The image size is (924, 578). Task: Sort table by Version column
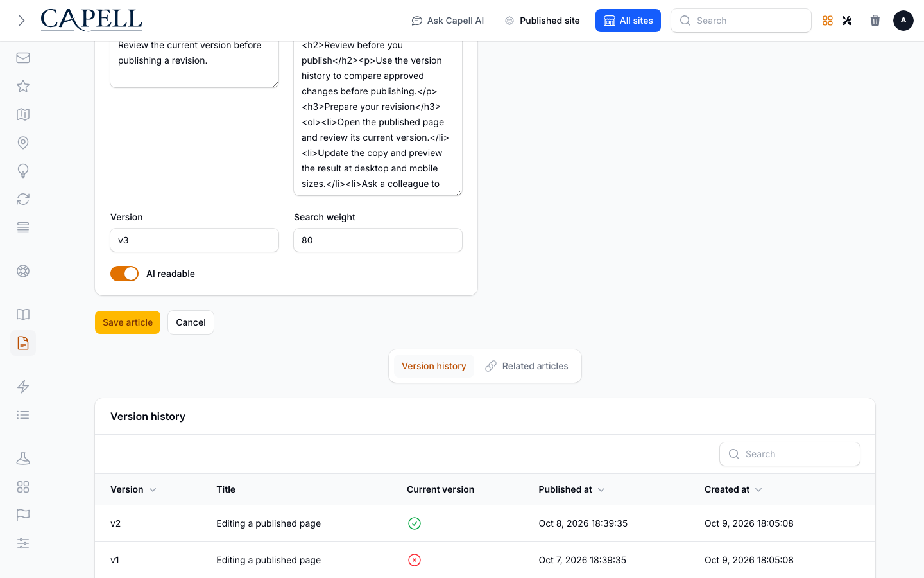tap(133, 489)
